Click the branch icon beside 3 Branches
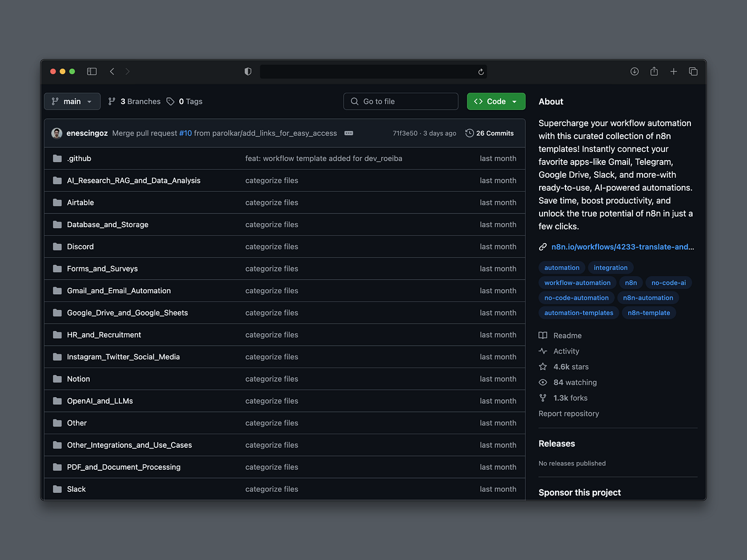This screenshot has width=747, height=560. pyautogui.click(x=112, y=101)
